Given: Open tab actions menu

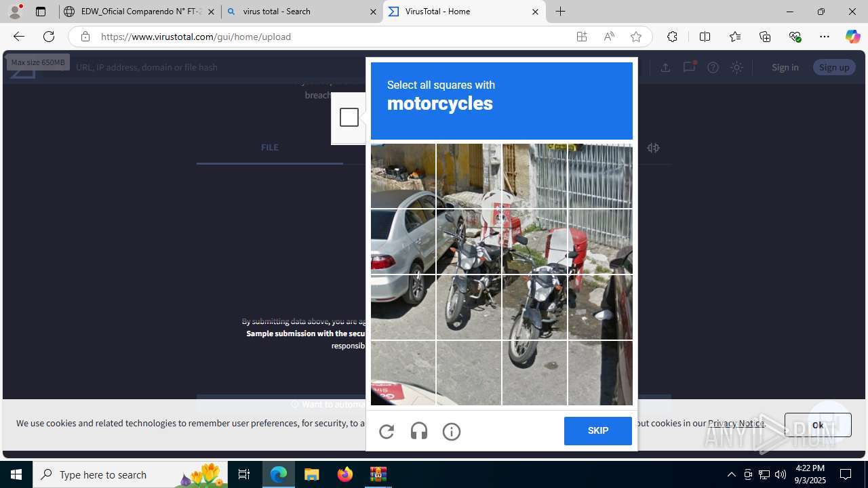Looking at the screenshot, I should click(41, 12).
